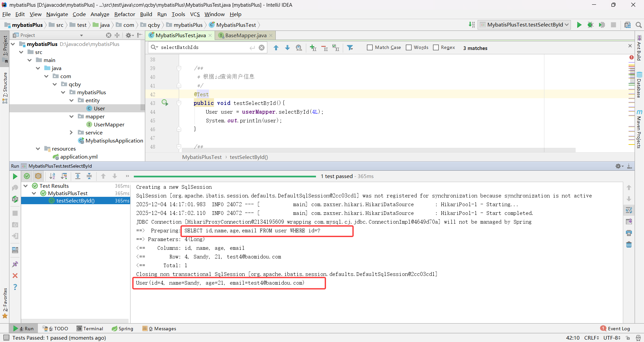Open the search filter funnel options
This screenshot has width=644, height=342.
click(350, 48)
